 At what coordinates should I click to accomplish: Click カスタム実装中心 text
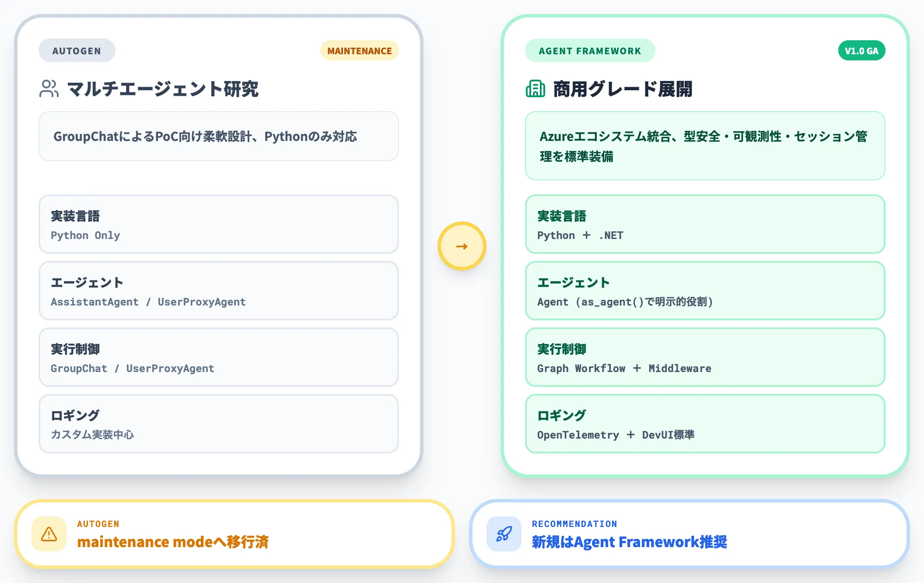pos(92,435)
